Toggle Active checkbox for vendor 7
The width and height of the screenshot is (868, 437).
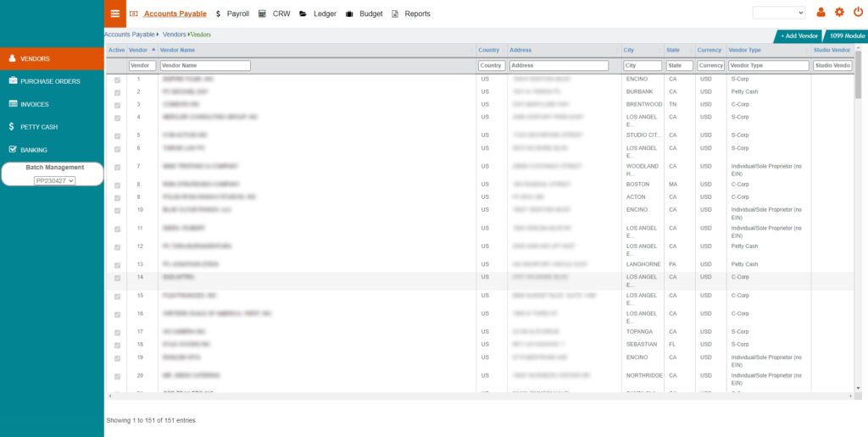(x=117, y=167)
